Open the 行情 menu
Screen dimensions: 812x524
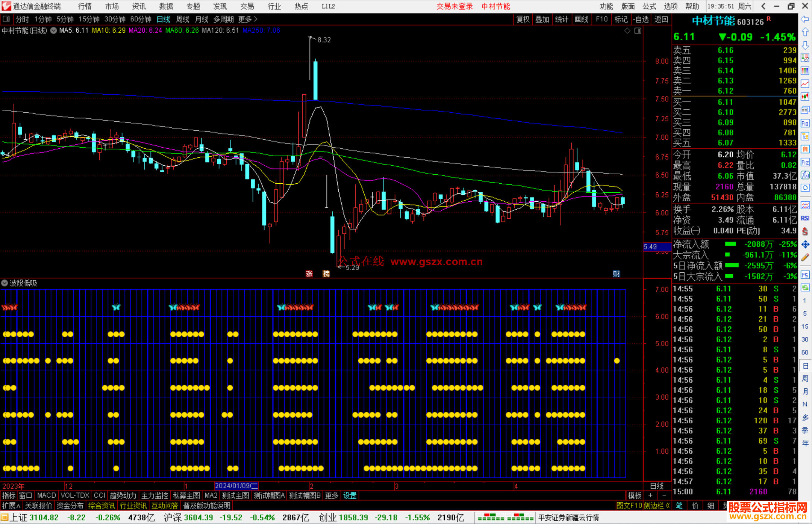pyautogui.click(x=85, y=6)
